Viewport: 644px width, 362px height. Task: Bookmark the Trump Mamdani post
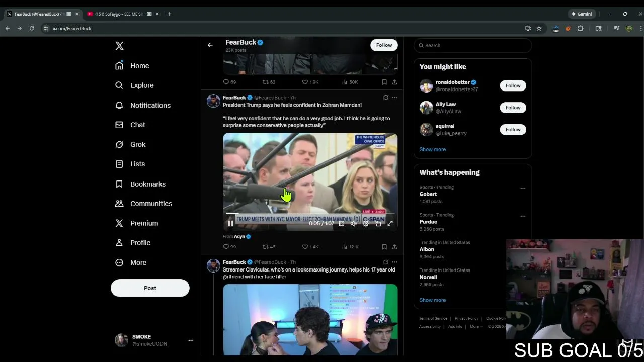click(x=384, y=247)
